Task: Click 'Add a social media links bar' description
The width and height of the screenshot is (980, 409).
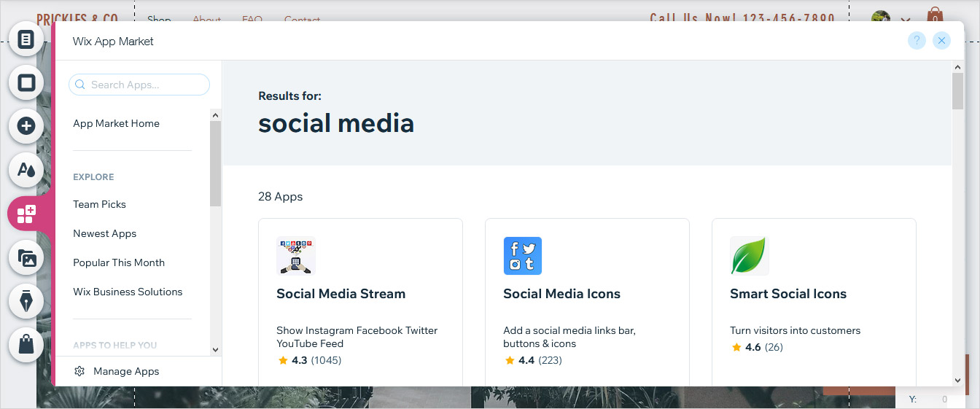Action: (x=569, y=337)
